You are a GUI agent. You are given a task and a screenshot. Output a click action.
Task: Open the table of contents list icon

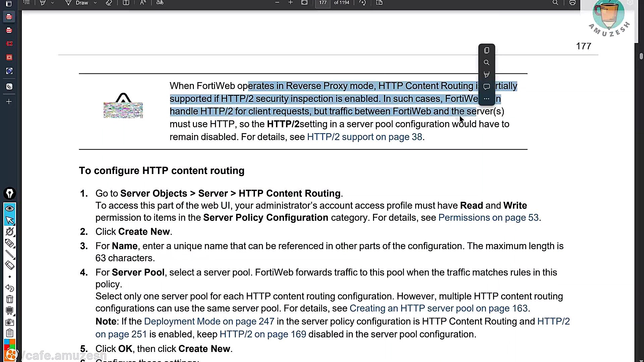click(x=26, y=3)
